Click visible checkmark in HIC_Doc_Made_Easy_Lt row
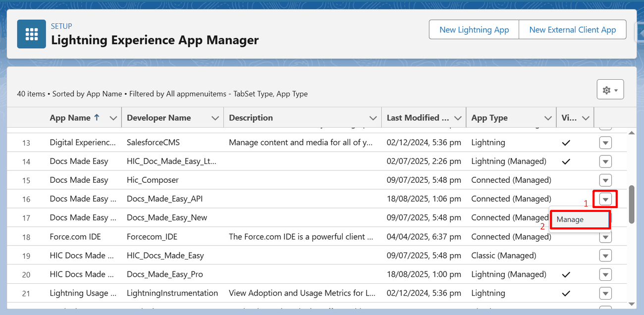The image size is (644, 315). tap(566, 161)
